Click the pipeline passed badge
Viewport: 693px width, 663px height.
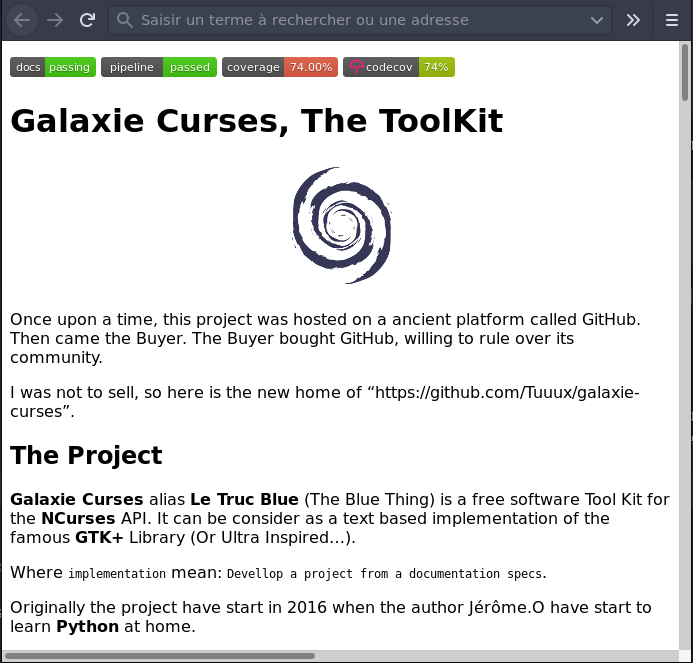158,67
